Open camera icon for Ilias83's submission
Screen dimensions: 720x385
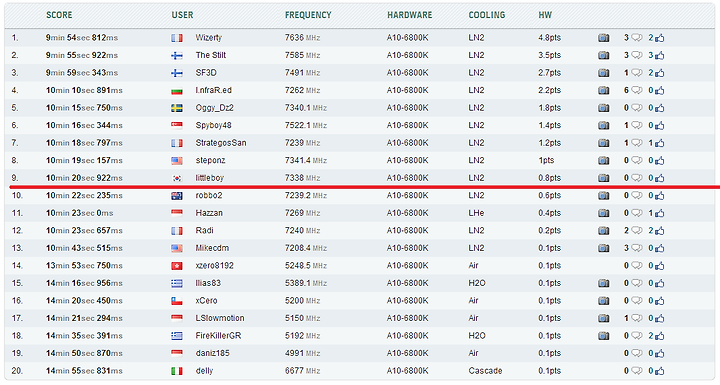click(603, 283)
